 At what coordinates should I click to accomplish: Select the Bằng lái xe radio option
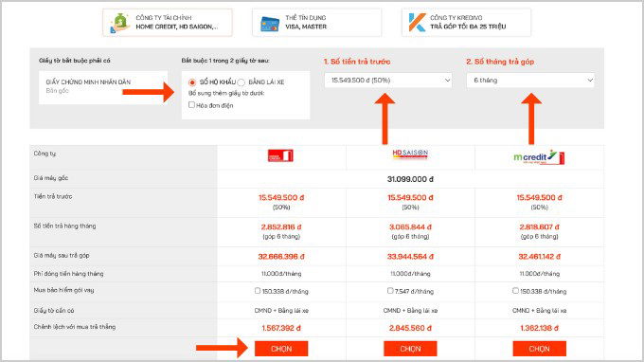pos(241,82)
